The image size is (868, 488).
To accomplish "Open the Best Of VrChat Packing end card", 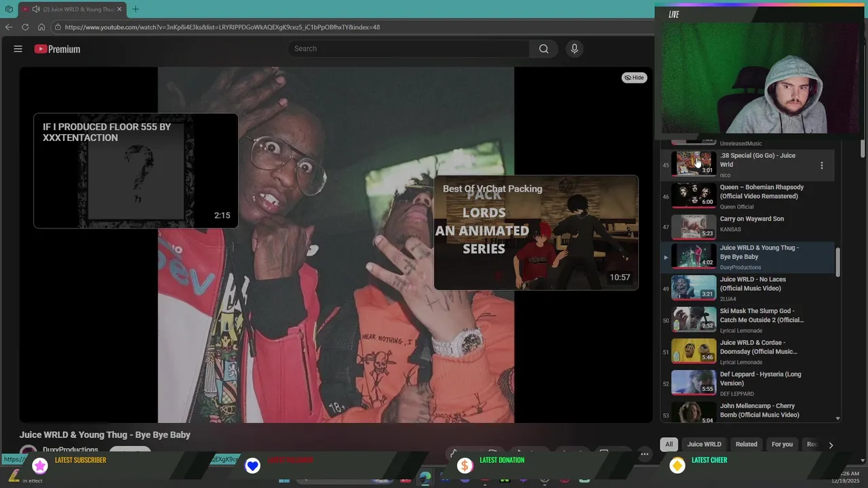I will (x=536, y=232).
